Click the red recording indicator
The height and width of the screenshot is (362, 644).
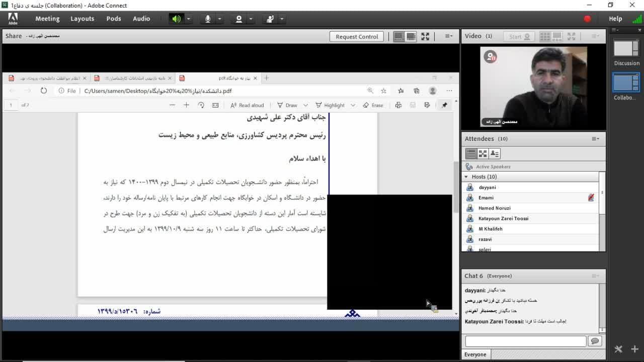point(587,19)
